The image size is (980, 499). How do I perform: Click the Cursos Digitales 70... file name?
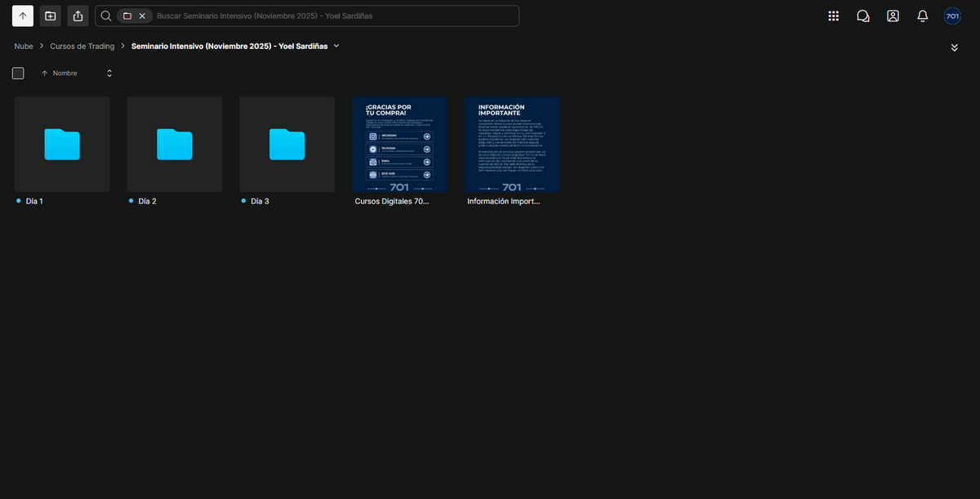(x=392, y=201)
